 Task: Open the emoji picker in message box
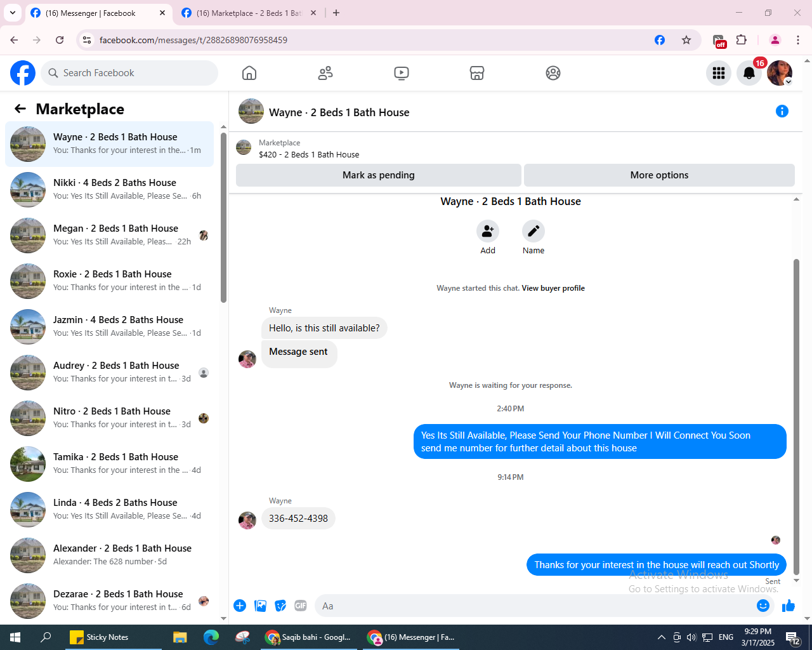coord(763,606)
